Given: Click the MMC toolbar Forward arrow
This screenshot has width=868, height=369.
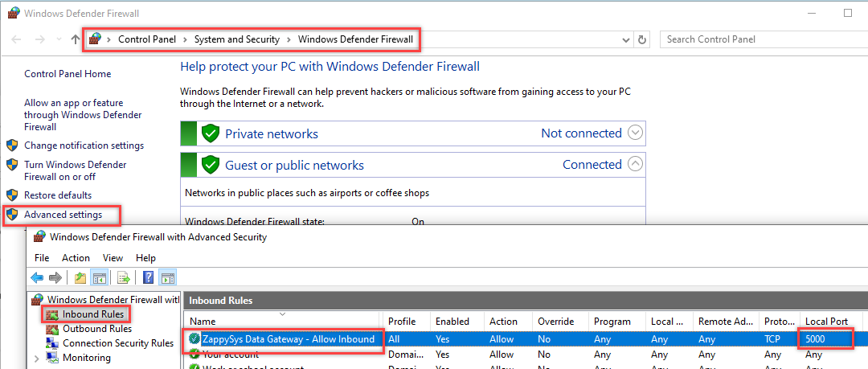Looking at the screenshot, I should point(55,278).
